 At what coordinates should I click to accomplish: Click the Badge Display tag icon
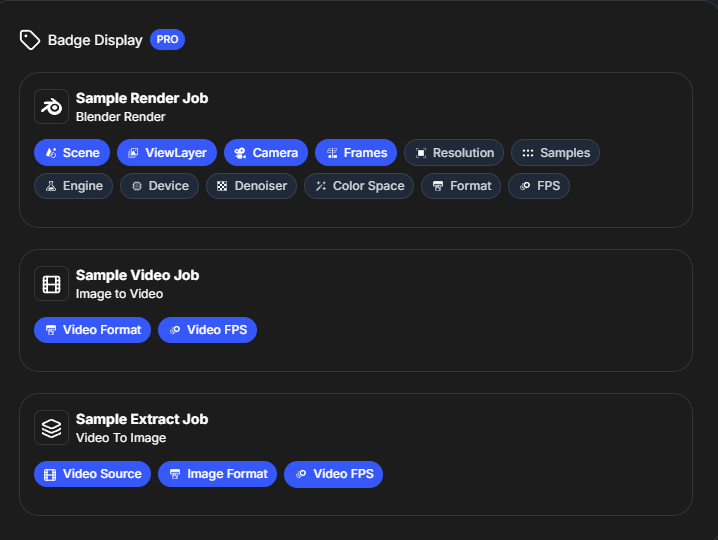pos(30,40)
